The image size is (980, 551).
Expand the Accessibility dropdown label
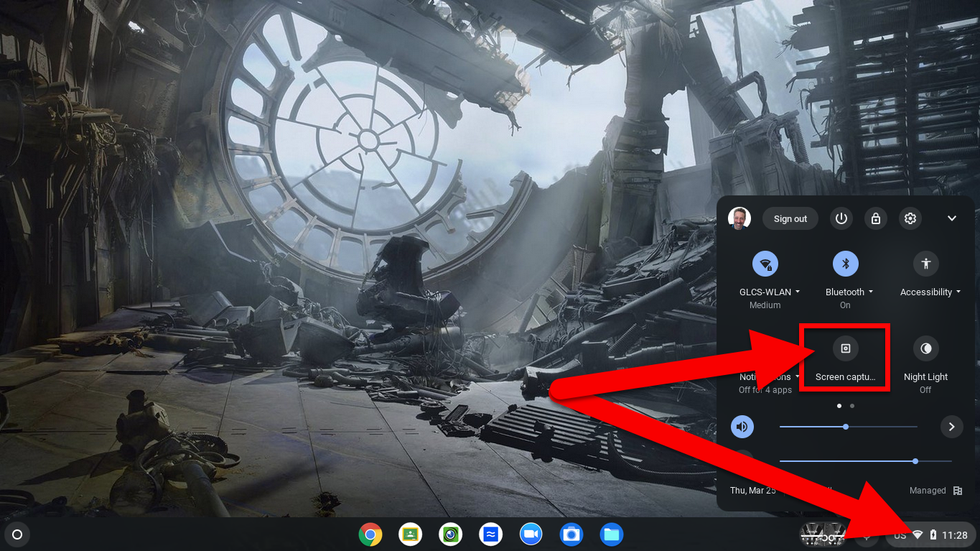(930, 292)
